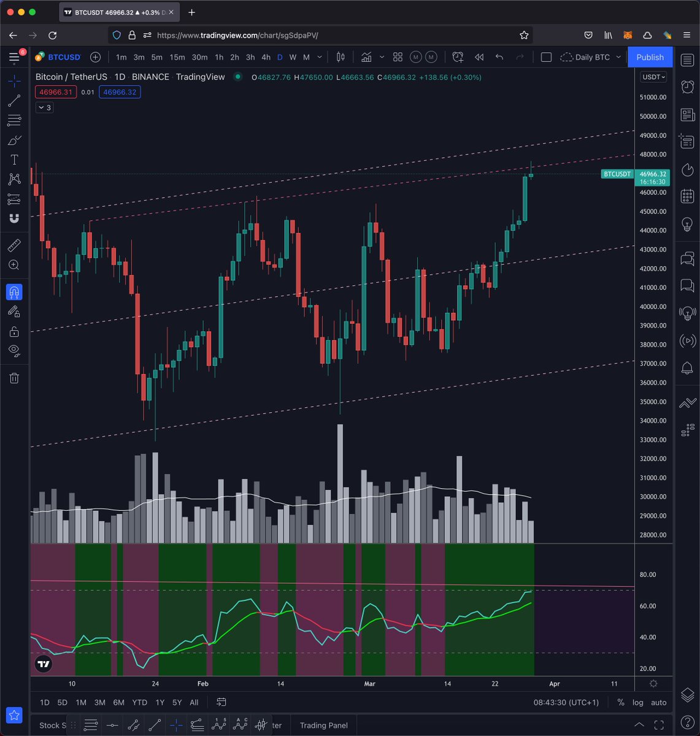Activate the zoom in tool
Viewport: 700px width, 736px height.
[x=14, y=265]
